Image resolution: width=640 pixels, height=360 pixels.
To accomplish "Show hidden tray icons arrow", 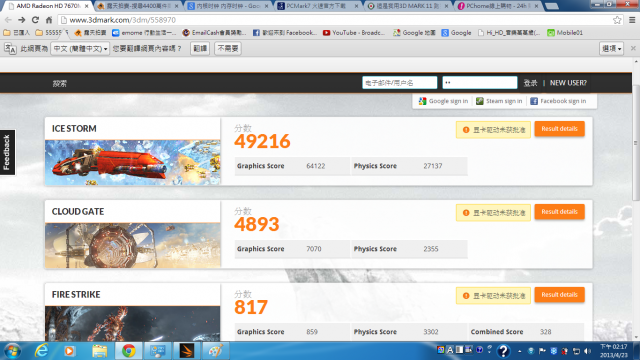I will pos(520,351).
